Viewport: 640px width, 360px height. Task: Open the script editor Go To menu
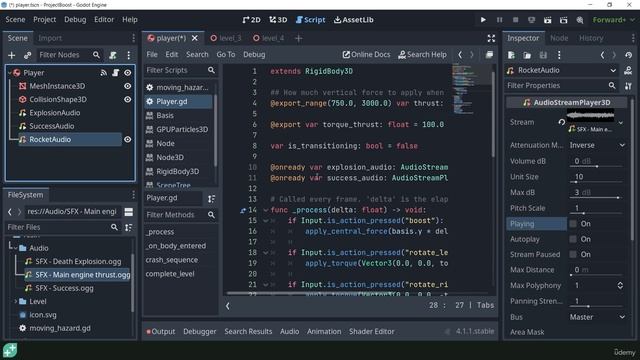(226, 55)
